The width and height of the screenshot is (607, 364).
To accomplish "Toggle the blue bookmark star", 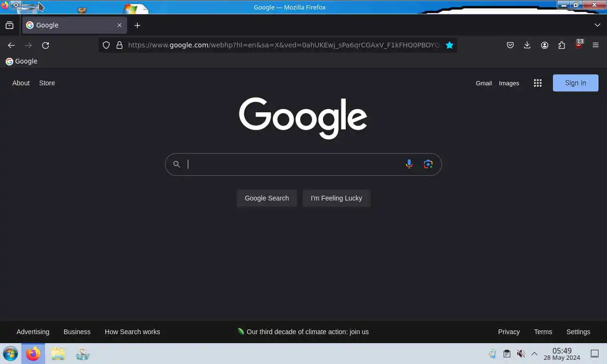I will (450, 45).
